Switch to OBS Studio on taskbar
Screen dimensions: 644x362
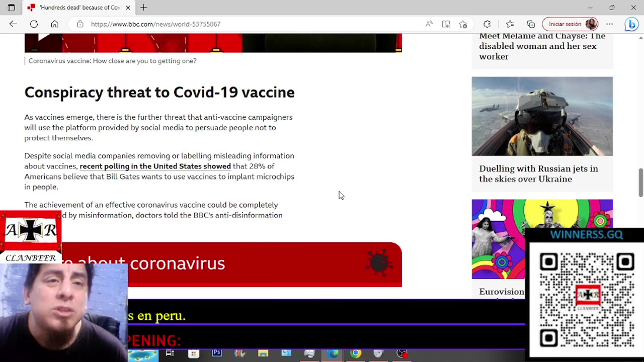point(402,353)
